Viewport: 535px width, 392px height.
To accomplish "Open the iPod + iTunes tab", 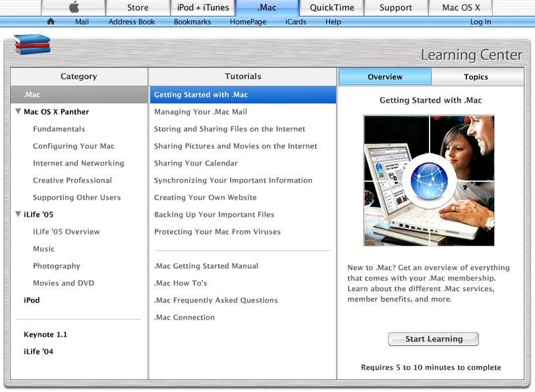I will click(203, 7).
